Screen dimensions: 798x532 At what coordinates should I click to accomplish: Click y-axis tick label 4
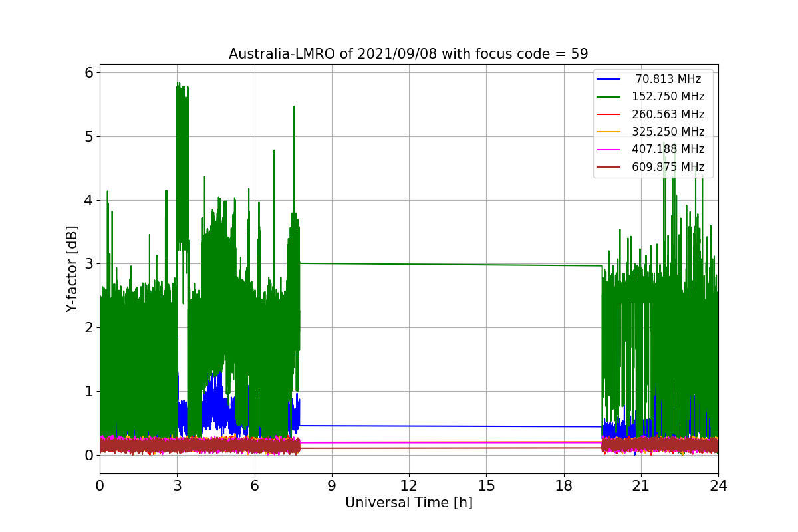tap(88, 200)
